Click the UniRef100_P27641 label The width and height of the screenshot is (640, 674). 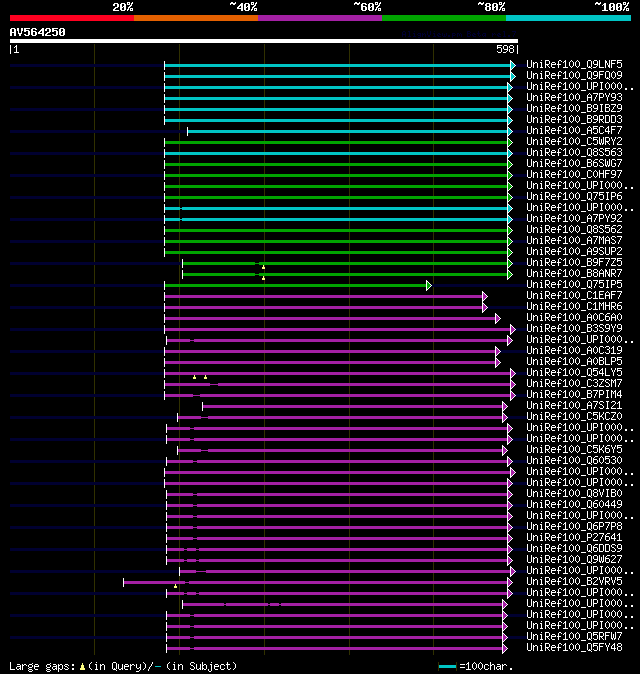(574, 538)
